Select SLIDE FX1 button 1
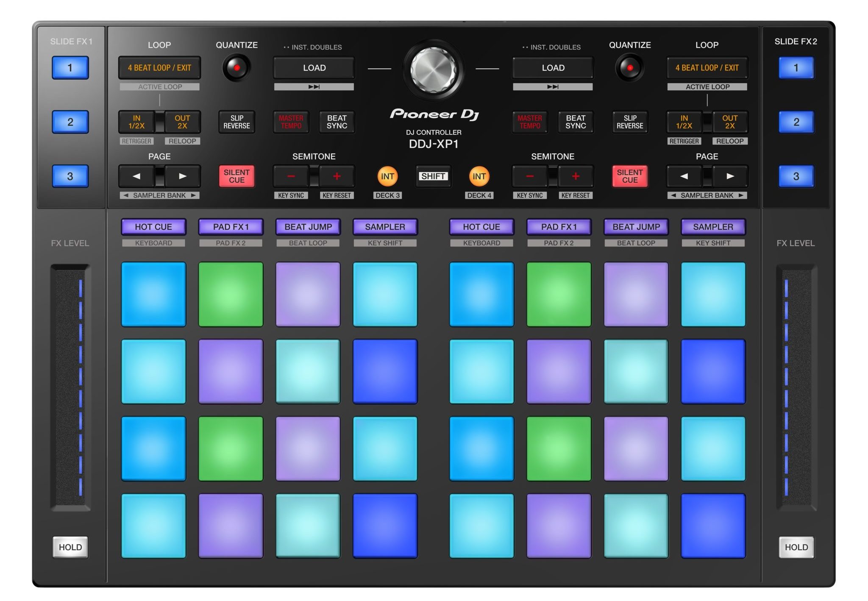 [x=70, y=68]
